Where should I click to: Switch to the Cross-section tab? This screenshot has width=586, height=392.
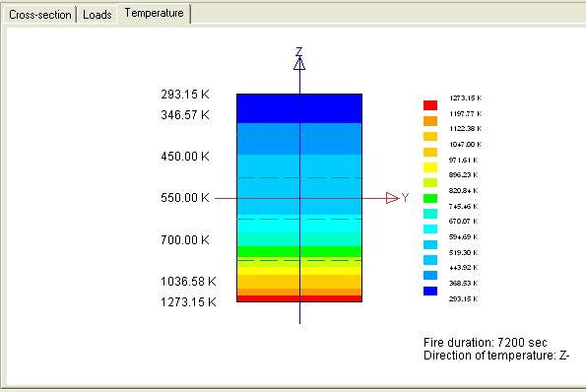pyautogui.click(x=40, y=15)
